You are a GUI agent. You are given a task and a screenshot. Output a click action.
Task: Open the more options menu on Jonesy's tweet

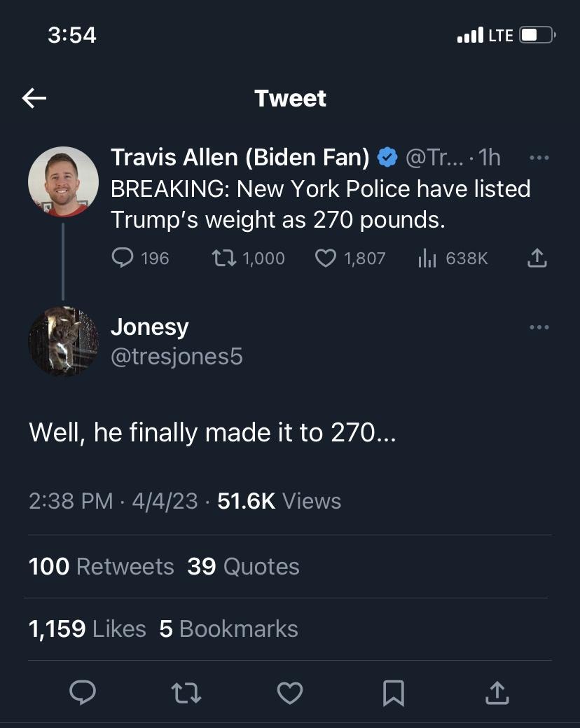[x=539, y=327]
